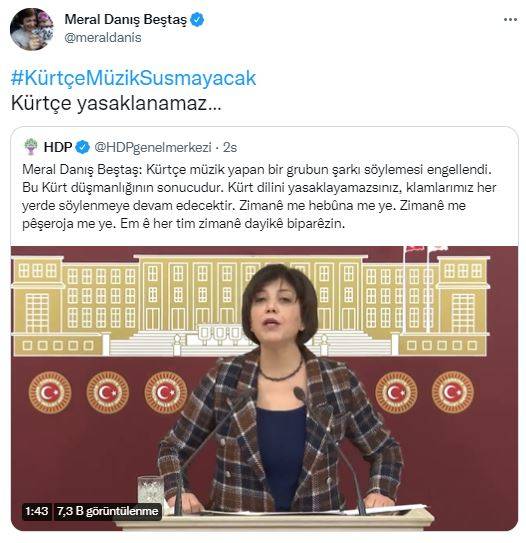This screenshot has width=526, height=543.
Task: Open HDP's small logo avatar in quoted tweet
Action: coord(31,147)
